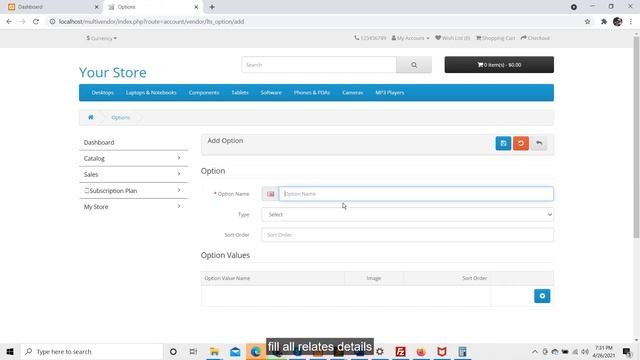
Task: Click the search magnifier button
Action: (x=414, y=65)
